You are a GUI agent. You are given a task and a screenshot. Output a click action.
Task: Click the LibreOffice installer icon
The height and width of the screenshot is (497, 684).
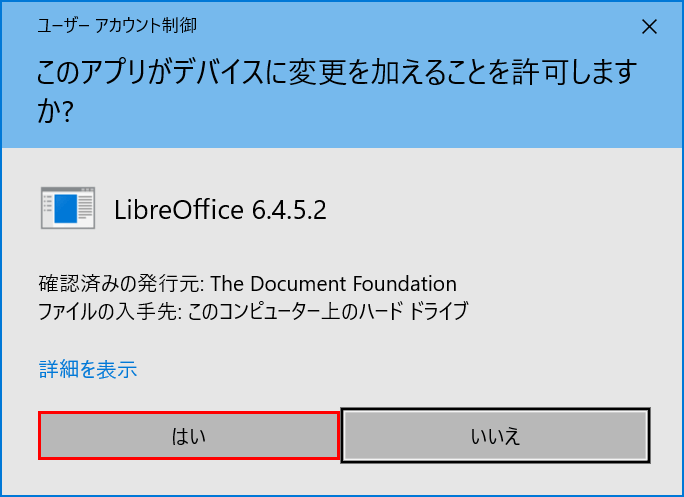pyautogui.click(x=67, y=209)
